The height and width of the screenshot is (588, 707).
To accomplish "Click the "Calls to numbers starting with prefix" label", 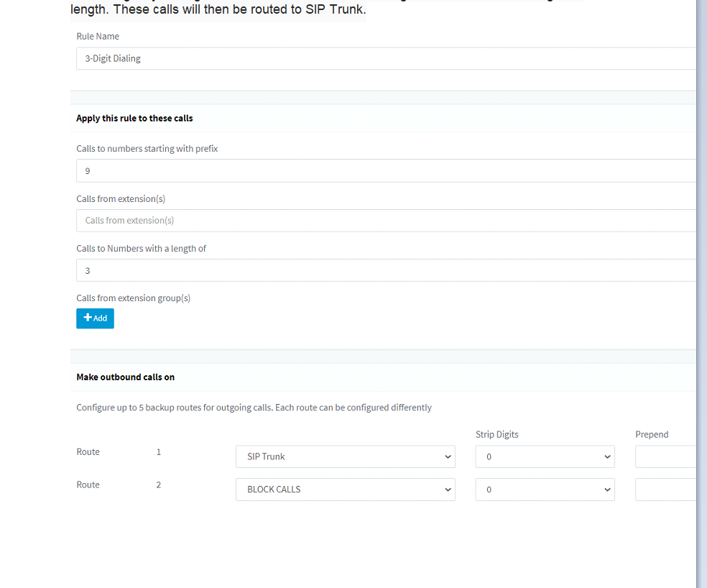I will pyautogui.click(x=147, y=149).
